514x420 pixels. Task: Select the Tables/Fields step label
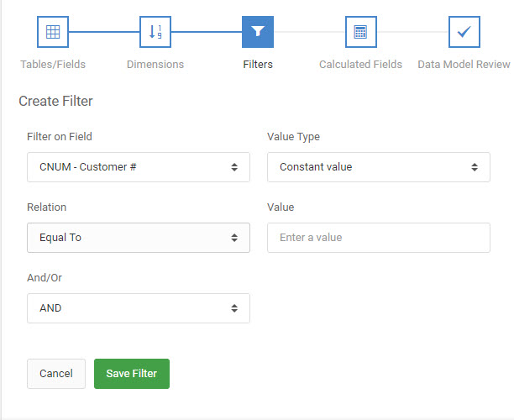pyautogui.click(x=53, y=65)
